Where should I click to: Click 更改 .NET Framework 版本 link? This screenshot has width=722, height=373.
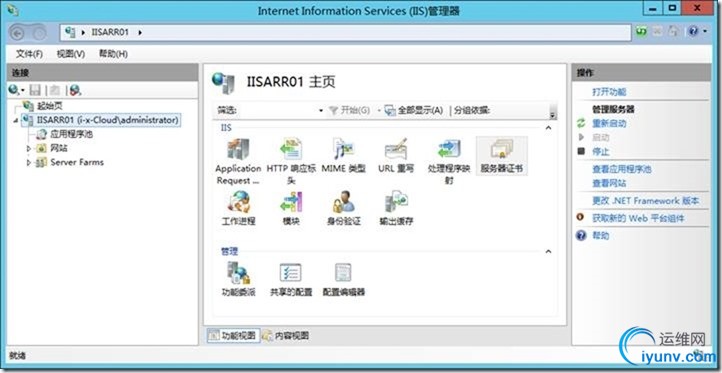tap(646, 201)
